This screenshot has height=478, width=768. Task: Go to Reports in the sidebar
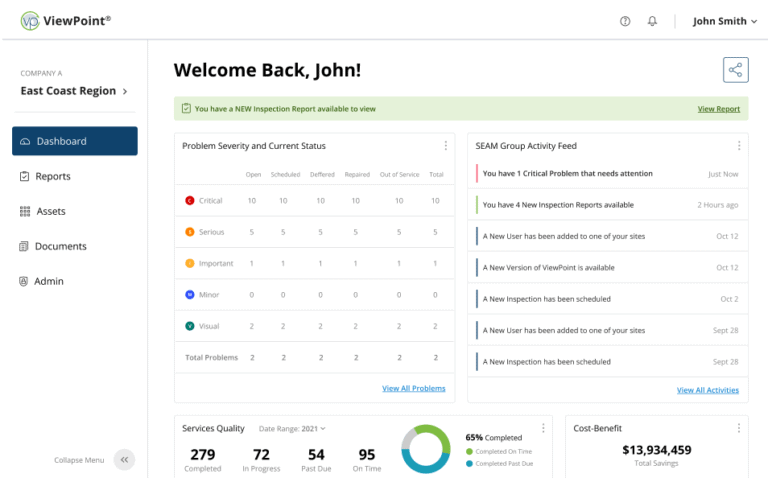click(52, 176)
